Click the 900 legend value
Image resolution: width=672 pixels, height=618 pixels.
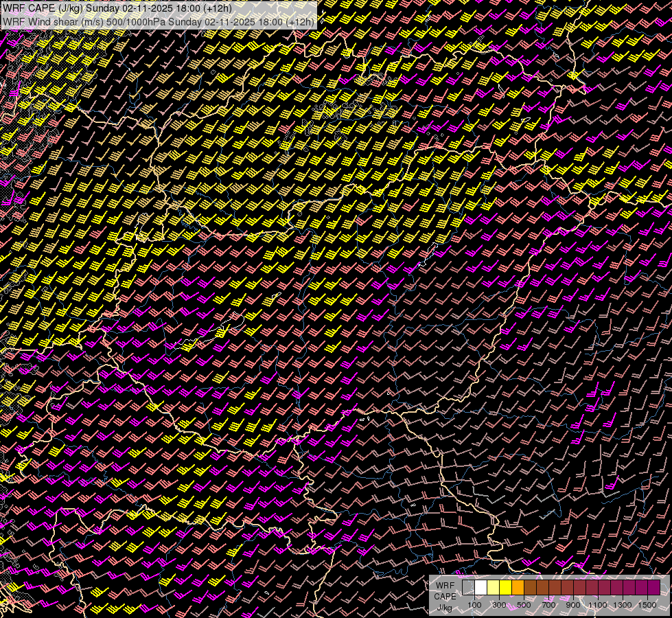click(573, 605)
